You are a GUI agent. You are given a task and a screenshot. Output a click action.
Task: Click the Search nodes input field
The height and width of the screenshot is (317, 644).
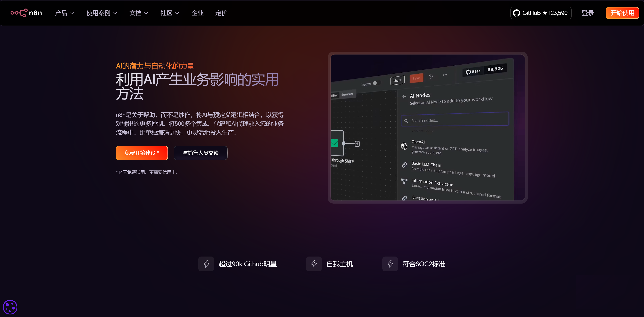(455, 119)
